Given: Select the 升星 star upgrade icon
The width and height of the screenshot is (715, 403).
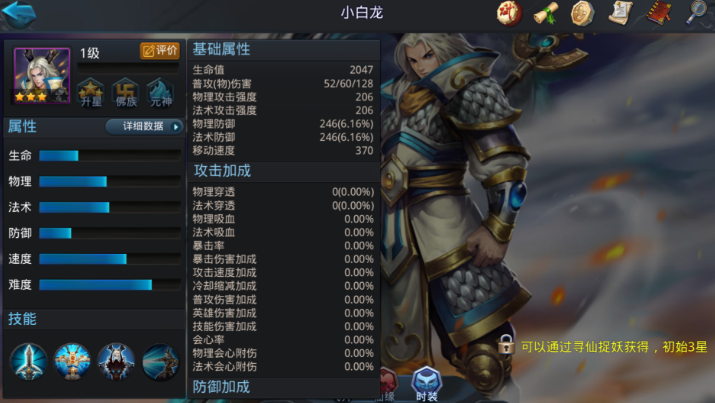Looking at the screenshot, I should pos(91,93).
